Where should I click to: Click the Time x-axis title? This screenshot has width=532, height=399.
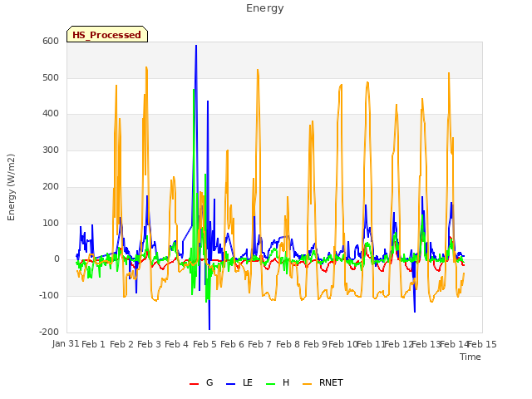(x=470, y=357)
